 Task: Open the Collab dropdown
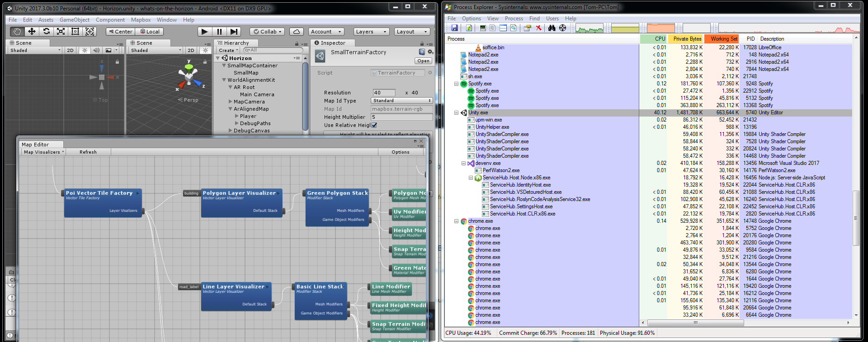(x=267, y=32)
